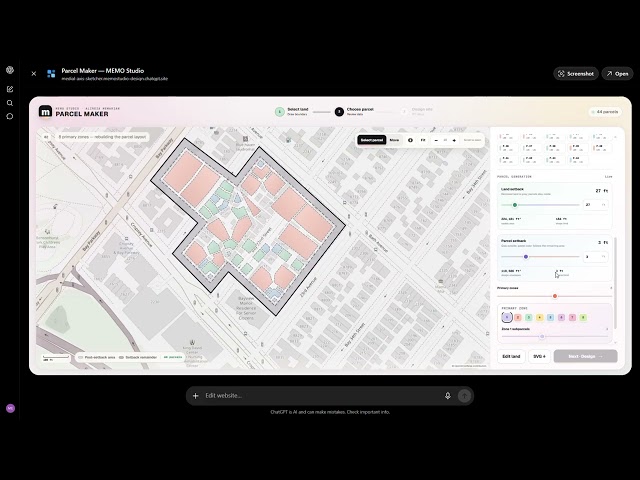Go to step 1 Select land

click(x=292, y=111)
